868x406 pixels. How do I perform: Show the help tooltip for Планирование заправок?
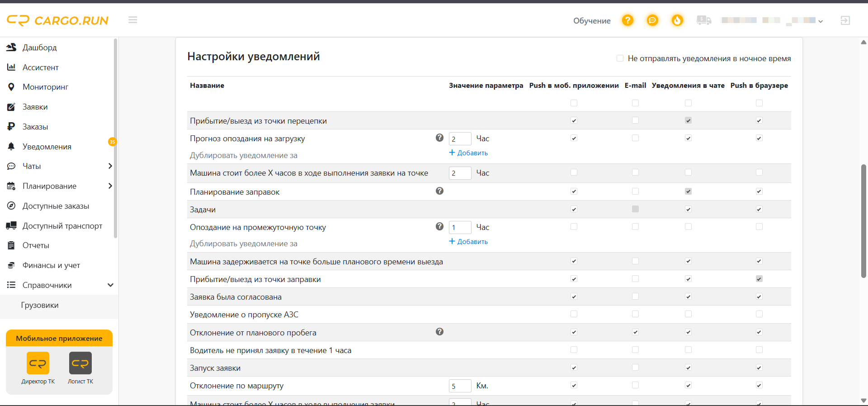tap(439, 191)
